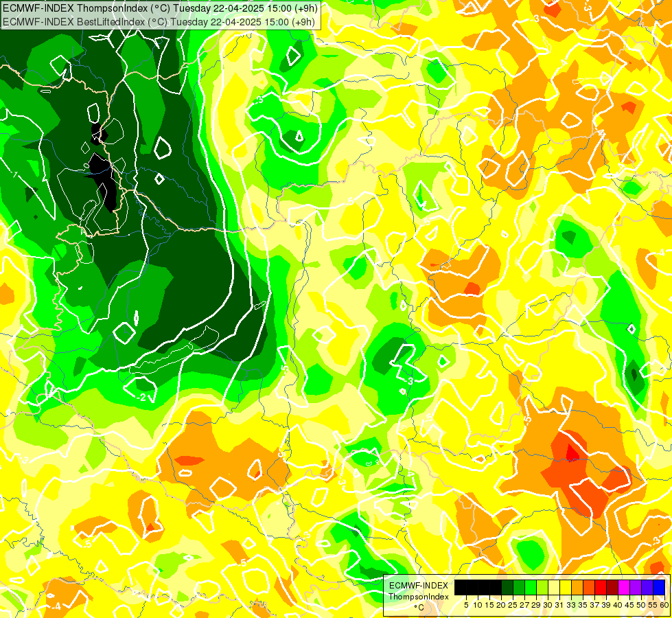Screen dimensions: 672x618
Task: Click legend tick value 39
Action: 606,605
